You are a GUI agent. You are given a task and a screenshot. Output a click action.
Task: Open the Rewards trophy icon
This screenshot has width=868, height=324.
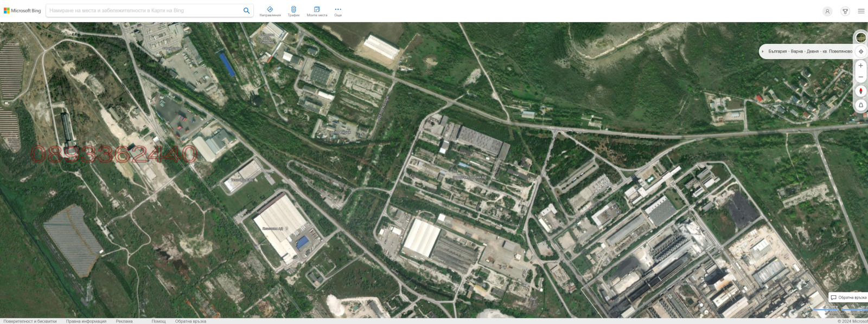845,11
